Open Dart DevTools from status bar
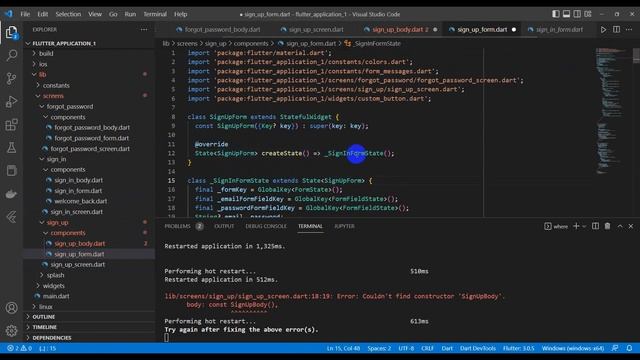 pos(478,348)
